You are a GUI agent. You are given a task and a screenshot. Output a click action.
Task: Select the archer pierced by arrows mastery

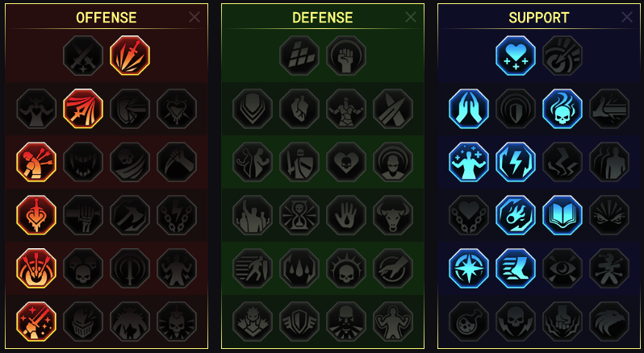(36, 162)
